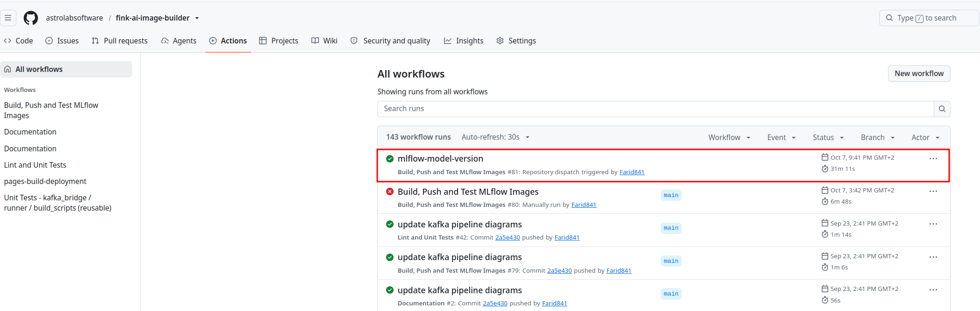Screen dimensions: 980x311
Task: Click the All workflows home icon
Action: [x=8, y=69]
